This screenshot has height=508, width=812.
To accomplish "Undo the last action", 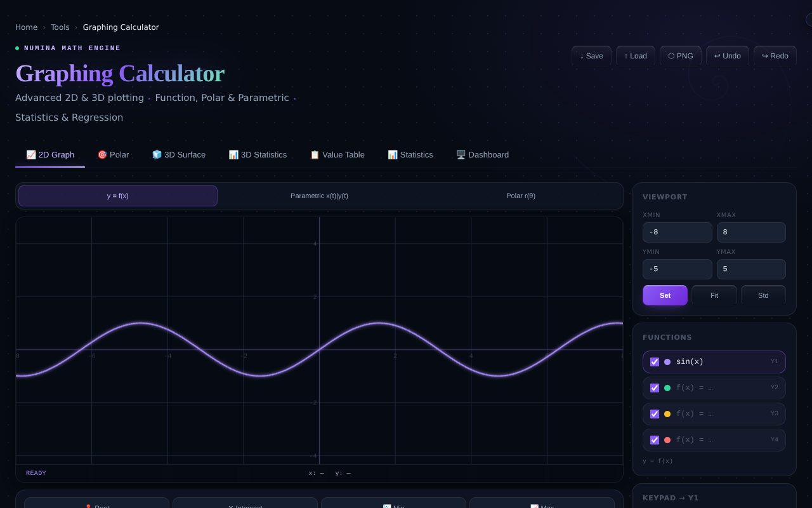I will tap(728, 56).
